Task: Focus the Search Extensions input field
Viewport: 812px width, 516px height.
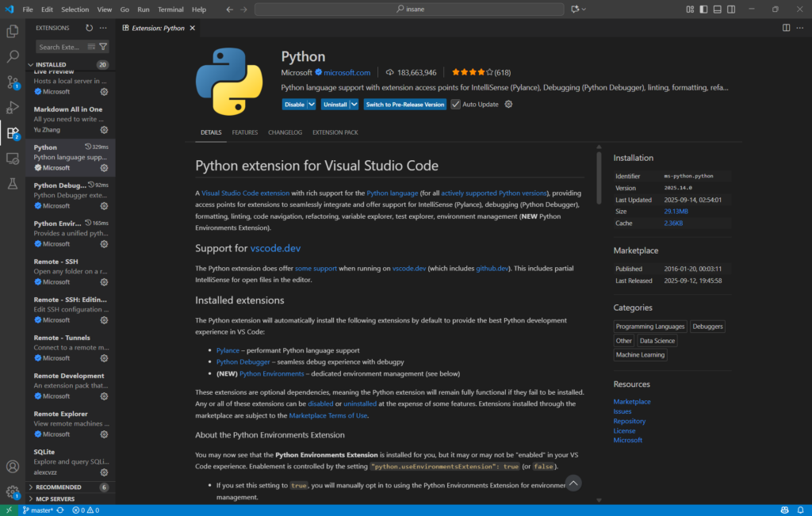Action: pos(60,47)
